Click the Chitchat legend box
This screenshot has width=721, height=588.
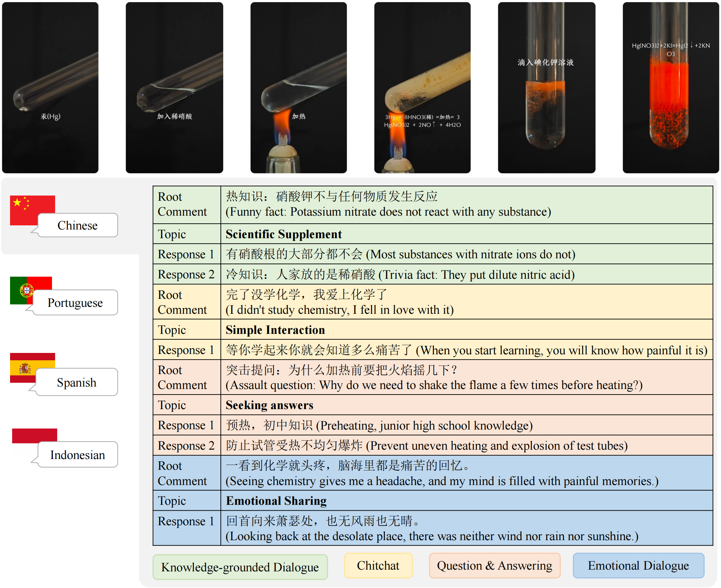(378, 565)
